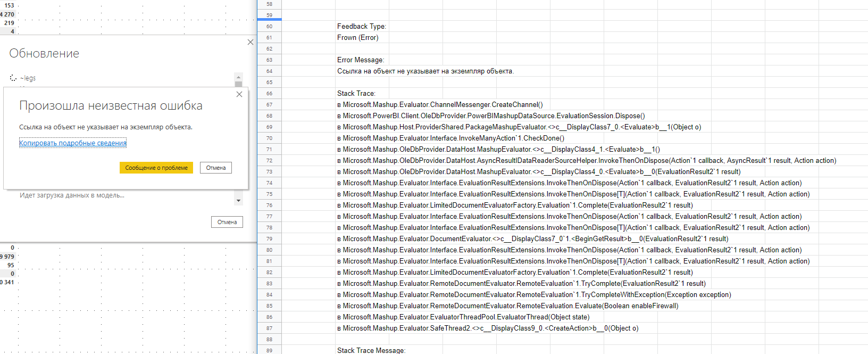Click the ChannelMessenger.CreateChannel() row
This screenshot has width=868, height=354.
point(440,104)
